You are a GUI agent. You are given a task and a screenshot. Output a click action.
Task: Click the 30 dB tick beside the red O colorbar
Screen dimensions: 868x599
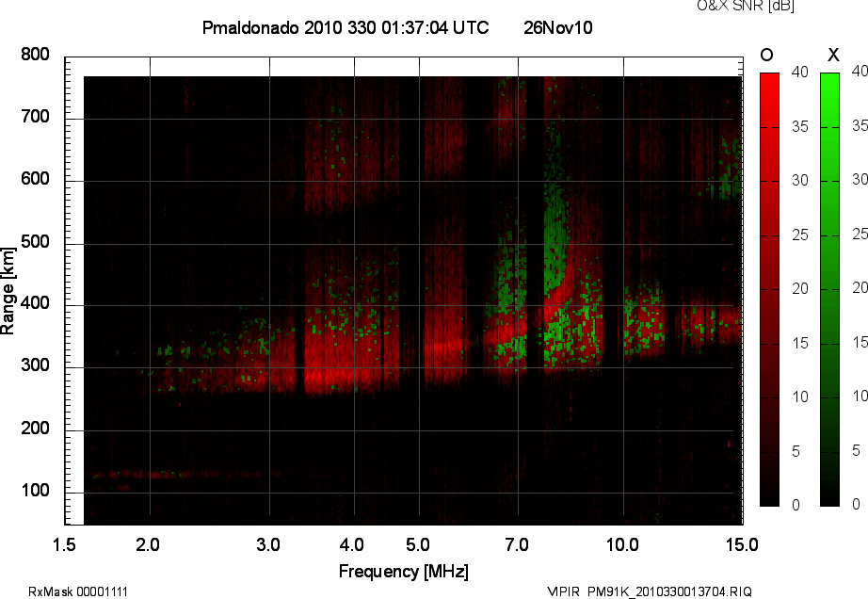point(800,181)
